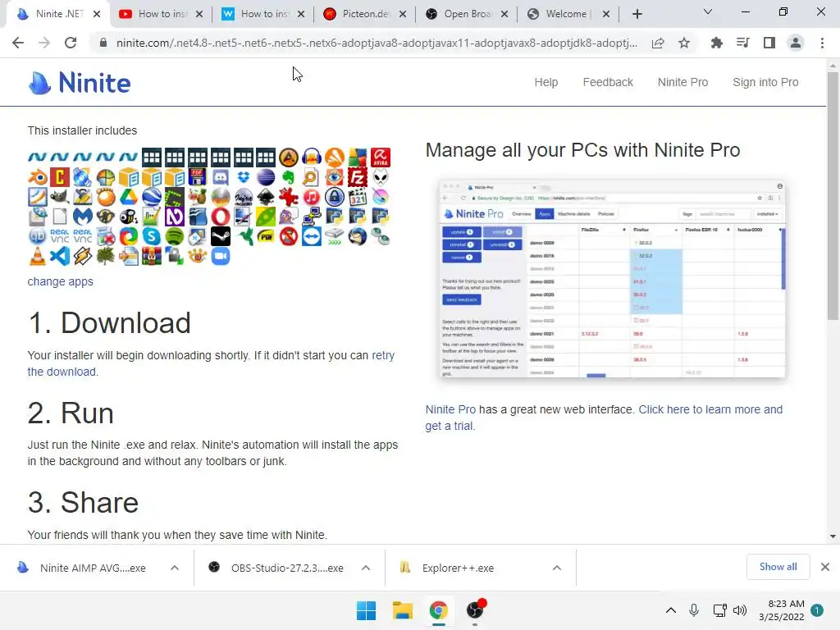This screenshot has width=840, height=630.
Task: Open the Ninite Pro header link
Action: (x=683, y=83)
